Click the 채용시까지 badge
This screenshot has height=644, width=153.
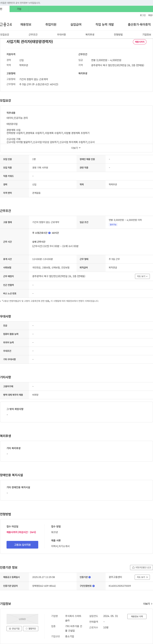tap(139, 42)
